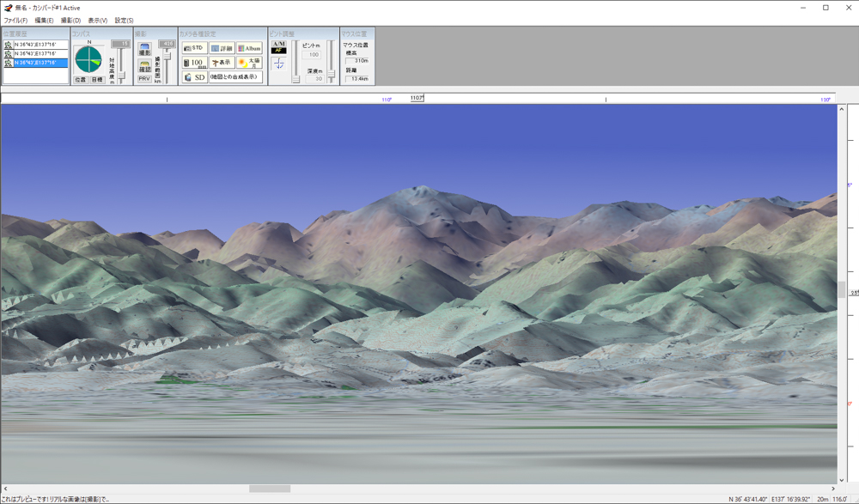Click the ピント m value field showing 100
Screen dimensions: 859x504
312,55
